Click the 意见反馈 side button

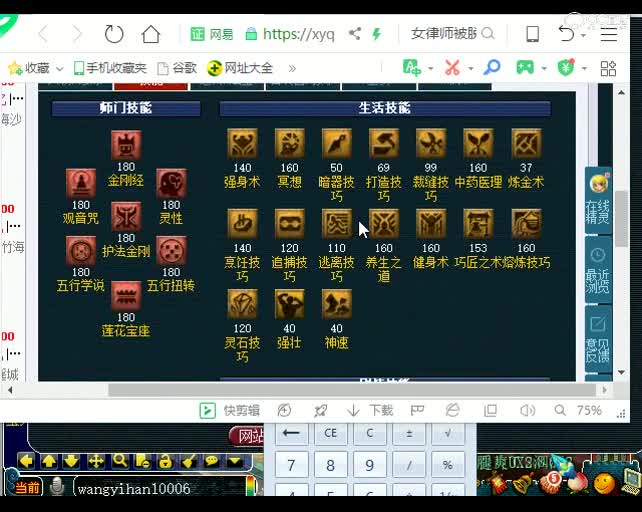click(x=598, y=339)
